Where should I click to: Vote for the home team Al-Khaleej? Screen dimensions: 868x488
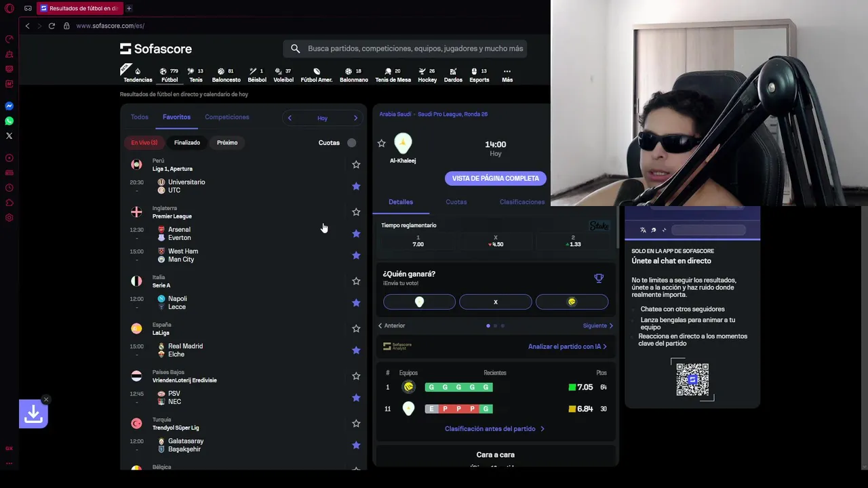pyautogui.click(x=419, y=302)
